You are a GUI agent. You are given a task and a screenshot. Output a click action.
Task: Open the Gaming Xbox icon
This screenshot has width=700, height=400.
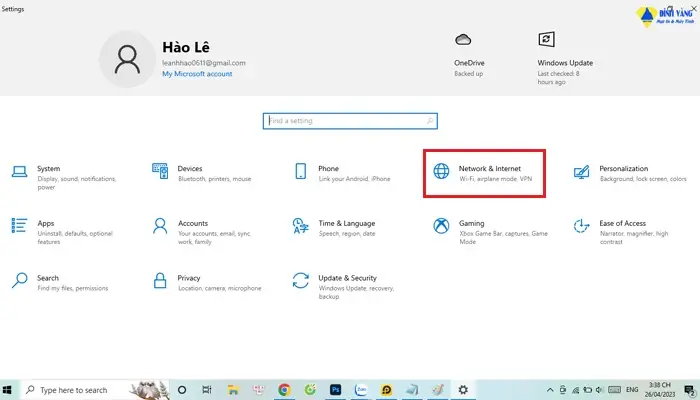[x=441, y=226]
